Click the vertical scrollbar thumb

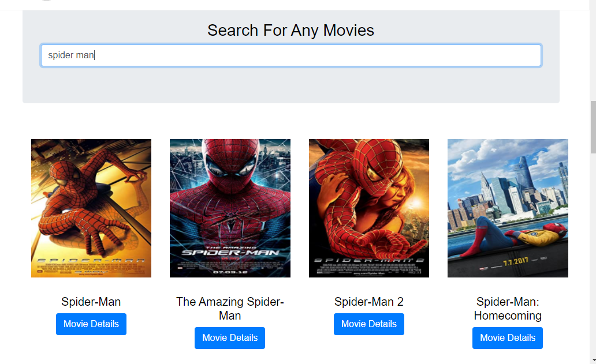[x=593, y=127]
